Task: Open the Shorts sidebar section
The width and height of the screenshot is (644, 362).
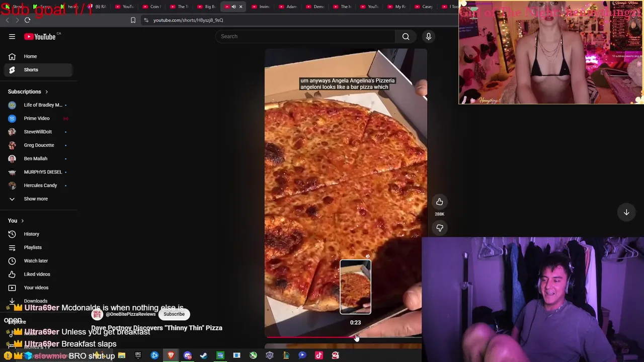Action: (x=39, y=70)
